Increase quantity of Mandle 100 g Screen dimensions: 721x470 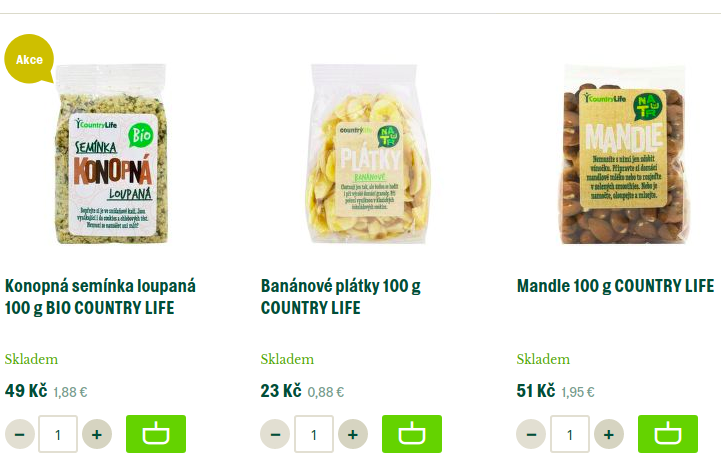click(x=609, y=434)
